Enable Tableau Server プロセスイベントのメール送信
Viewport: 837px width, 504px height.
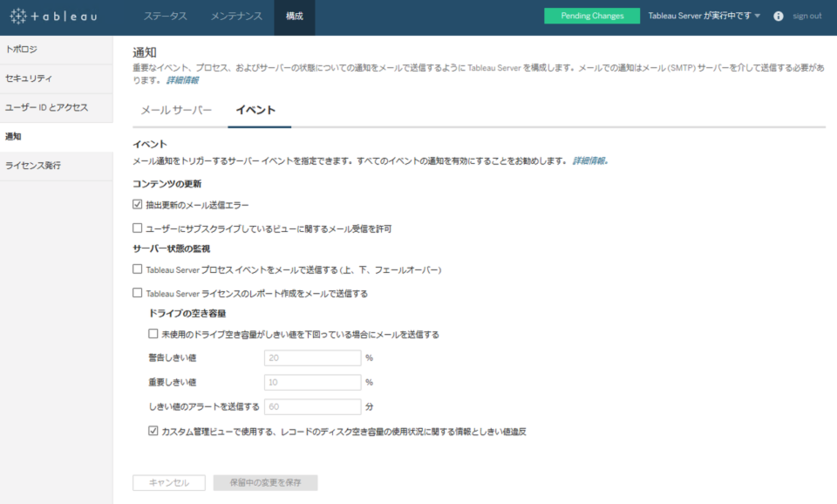click(136, 269)
